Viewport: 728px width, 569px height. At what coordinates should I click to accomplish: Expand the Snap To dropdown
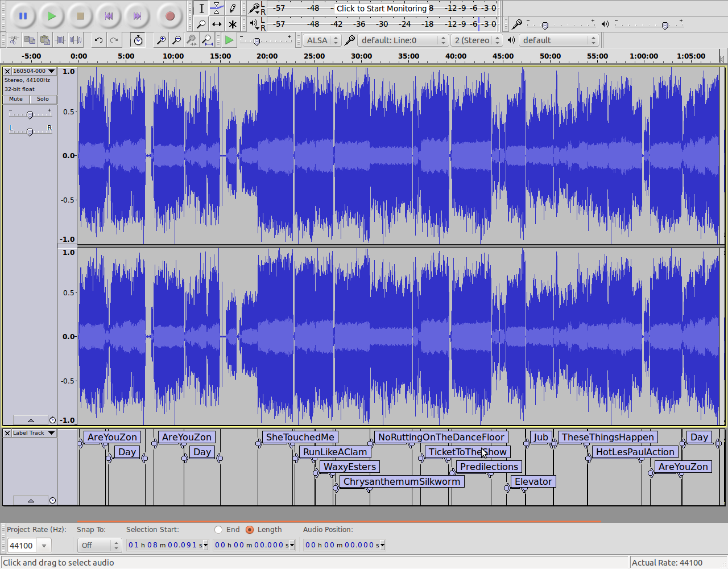coord(100,546)
